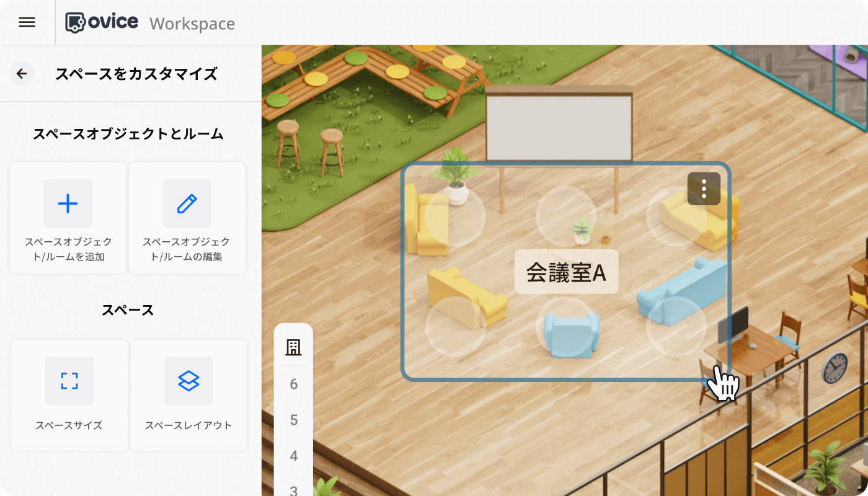The height and width of the screenshot is (496, 868).
Task: Select floor 3 from the floor selector
Action: (x=294, y=489)
